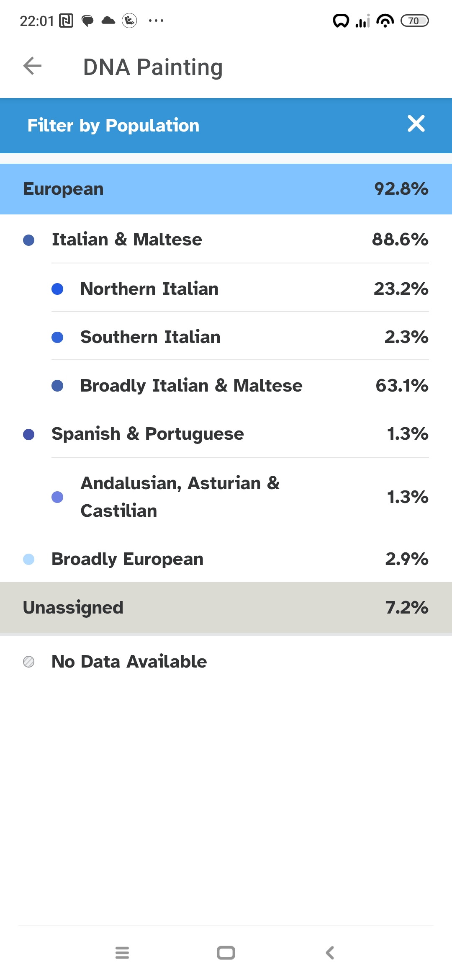Image resolution: width=452 pixels, height=980 pixels.
Task: Close the Filter by Population panel
Action: (416, 124)
